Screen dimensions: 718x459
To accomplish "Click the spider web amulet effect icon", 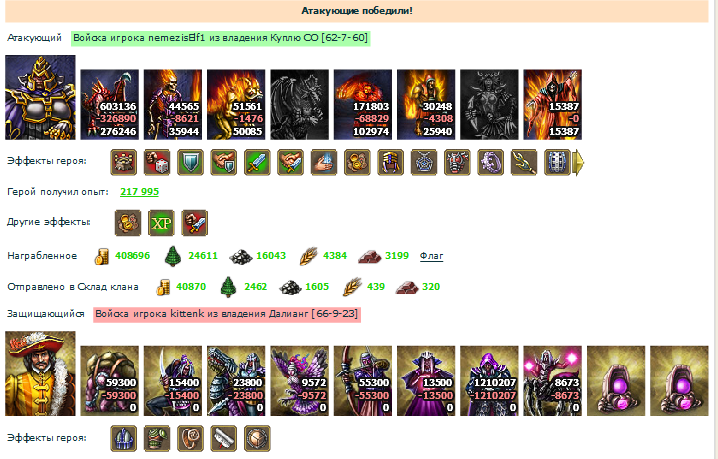I will (x=424, y=162).
